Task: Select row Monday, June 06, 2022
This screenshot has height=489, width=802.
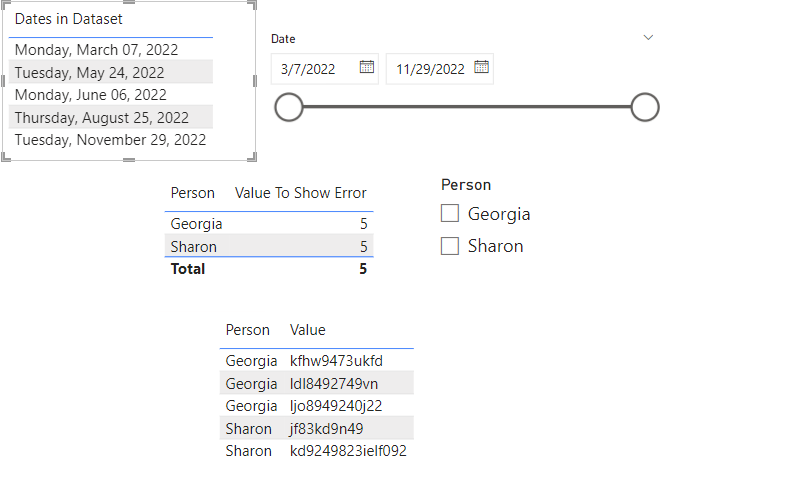Action: click(110, 95)
